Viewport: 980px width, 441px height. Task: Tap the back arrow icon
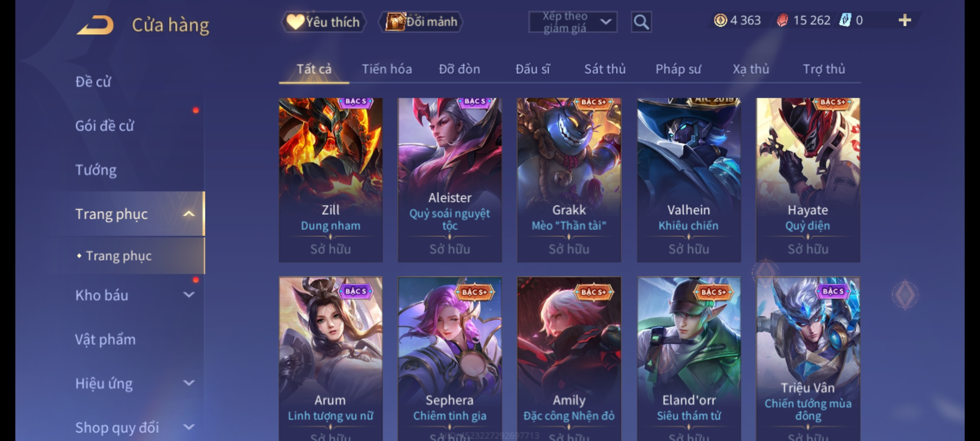(x=95, y=24)
